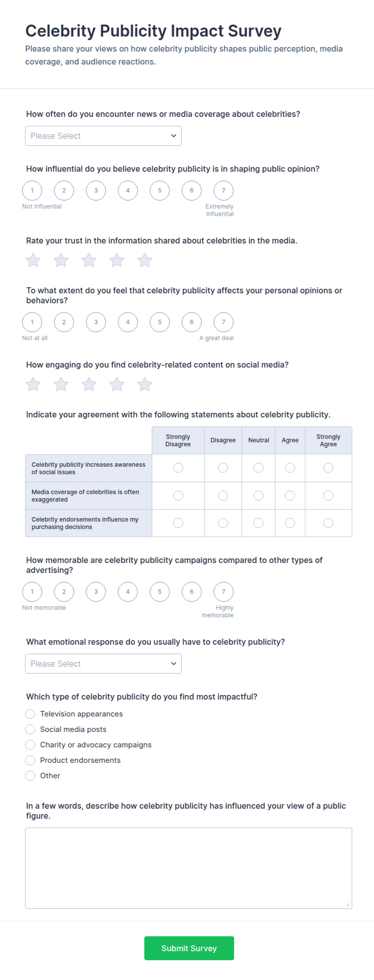Select the fifth star for media trust rating

(x=145, y=260)
